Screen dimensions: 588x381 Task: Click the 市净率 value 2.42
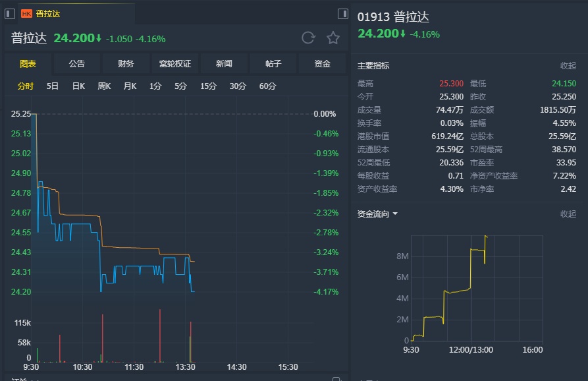tap(568, 189)
